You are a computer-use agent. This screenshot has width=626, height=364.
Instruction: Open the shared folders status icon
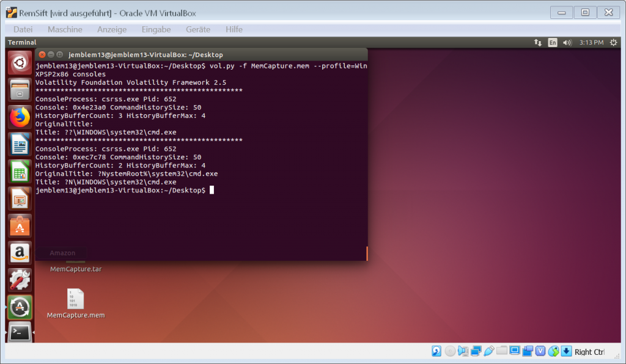coord(501,351)
